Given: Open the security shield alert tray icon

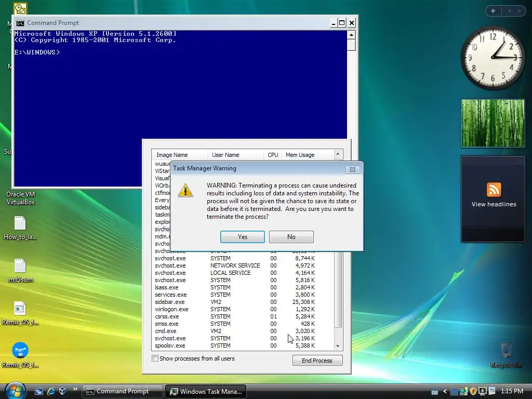Looking at the screenshot, I should [x=473, y=392].
